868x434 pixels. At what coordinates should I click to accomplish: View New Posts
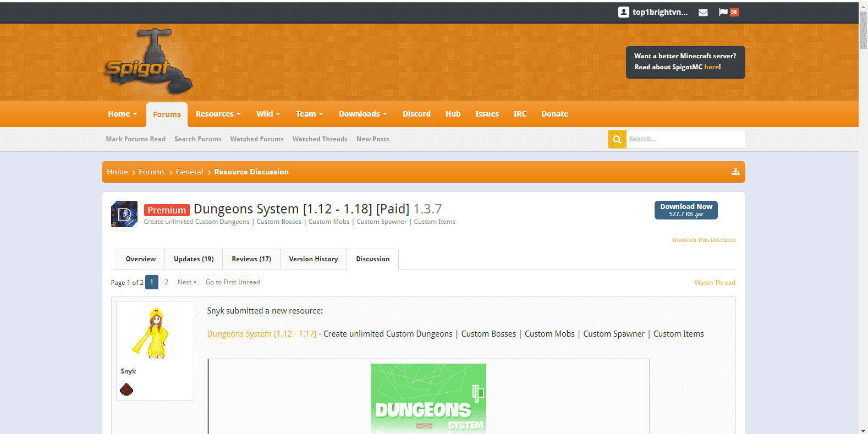[373, 139]
